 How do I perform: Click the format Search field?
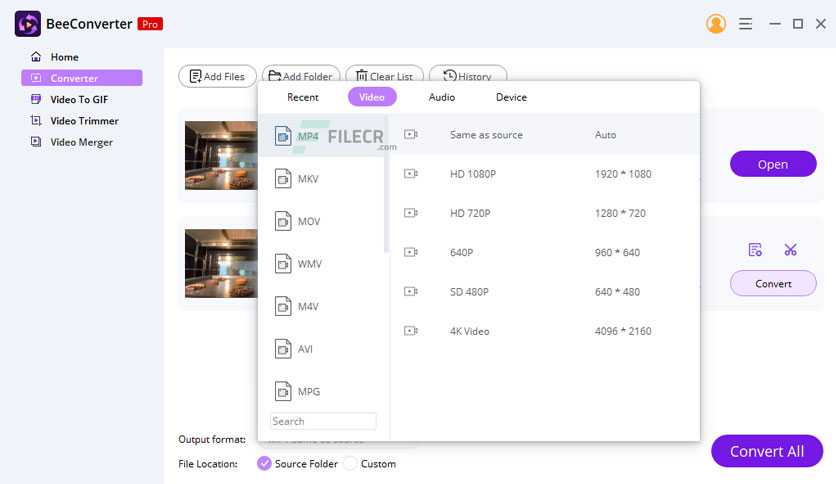coord(323,421)
